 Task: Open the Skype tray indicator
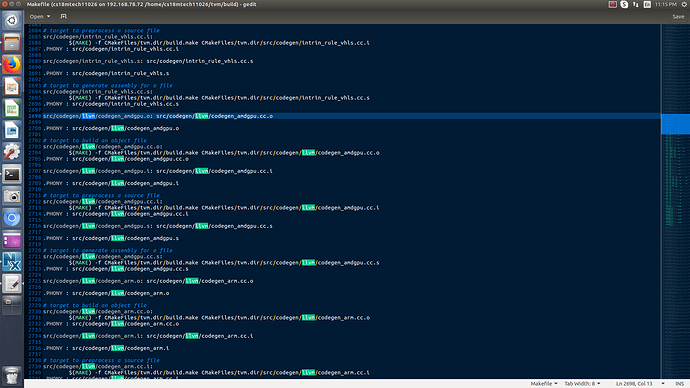pyautogui.click(x=624, y=4)
